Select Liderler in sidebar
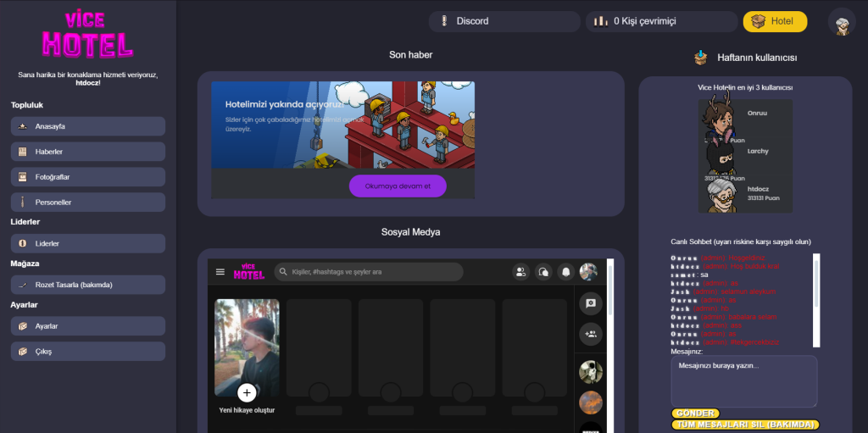868x433 pixels. click(88, 244)
